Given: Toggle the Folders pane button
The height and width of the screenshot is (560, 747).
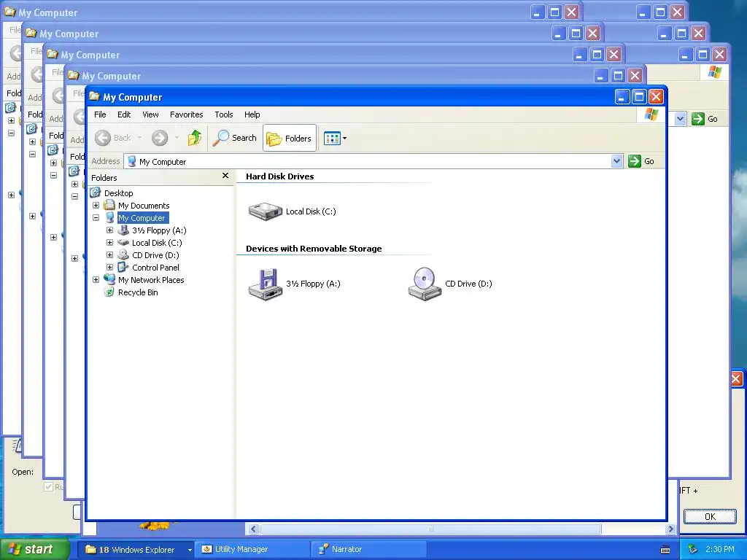Looking at the screenshot, I should [290, 138].
